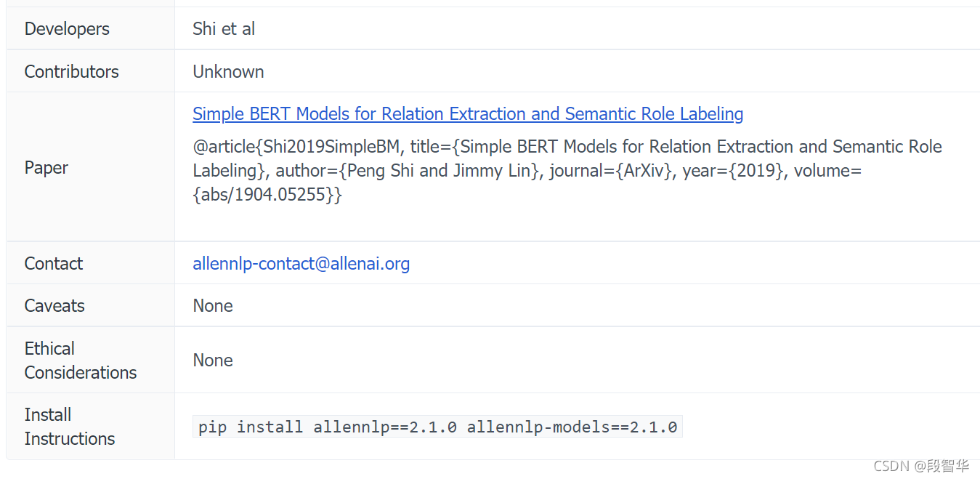The height and width of the screenshot is (479, 980).
Task: Select the 'Unknown' contributors value
Action: [x=228, y=72]
